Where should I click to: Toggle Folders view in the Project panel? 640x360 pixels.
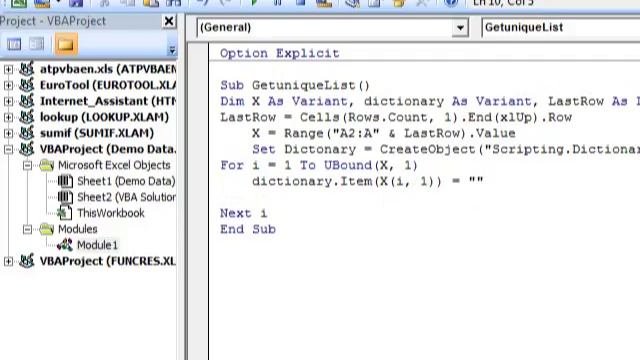[x=66, y=44]
